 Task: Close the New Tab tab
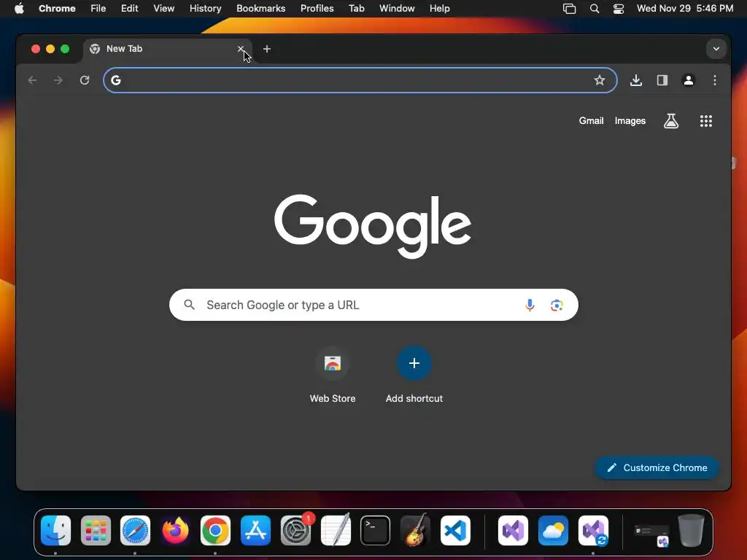(241, 49)
